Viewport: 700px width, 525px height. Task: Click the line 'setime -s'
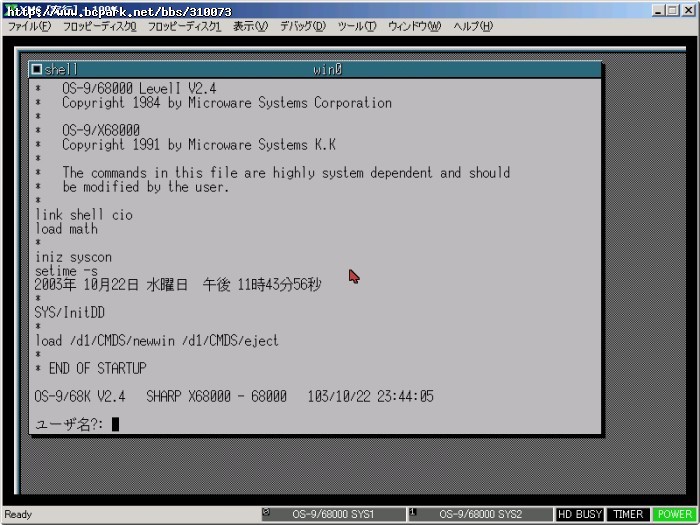(66, 271)
